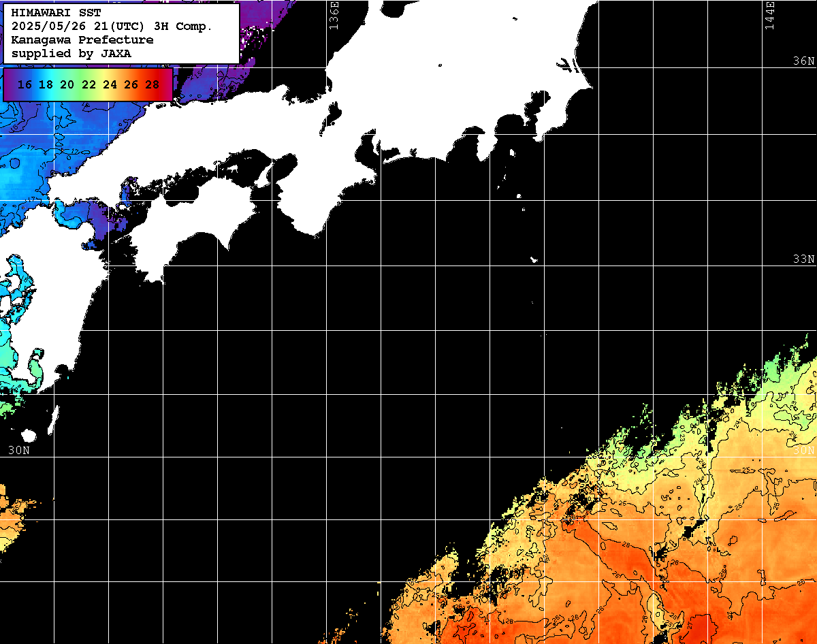Click the Kanagawa Prefecture label

tap(82, 39)
